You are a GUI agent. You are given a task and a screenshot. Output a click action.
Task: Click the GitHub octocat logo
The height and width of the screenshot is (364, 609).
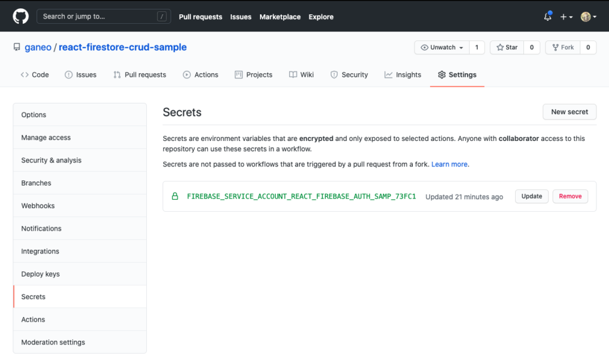[x=20, y=17]
